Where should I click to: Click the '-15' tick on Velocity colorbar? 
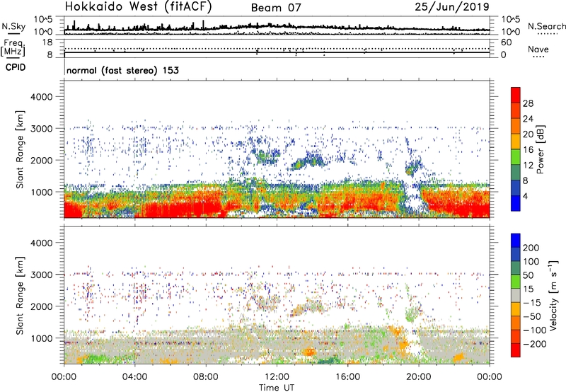pyautogui.click(x=531, y=303)
